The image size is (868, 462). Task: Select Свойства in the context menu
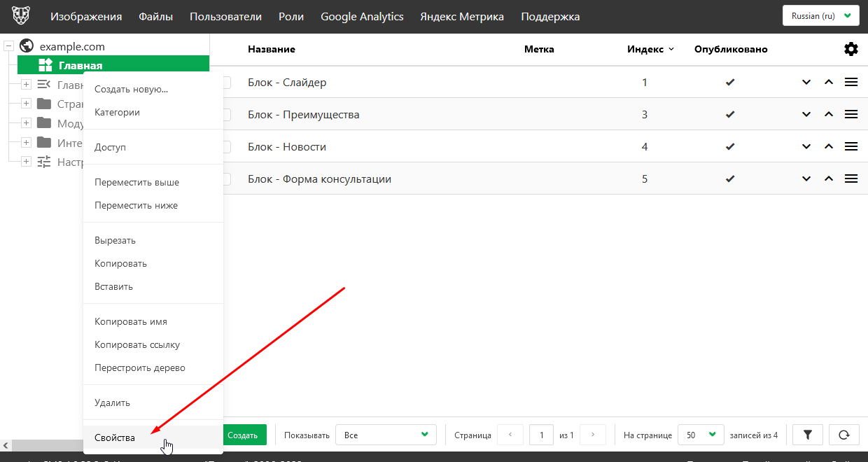pyautogui.click(x=115, y=437)
